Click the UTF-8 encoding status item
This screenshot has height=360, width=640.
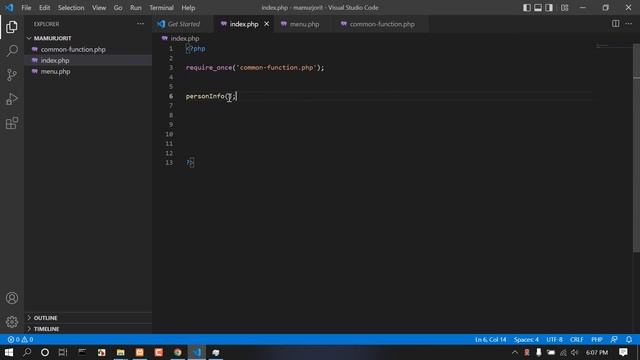coord(554,340)
